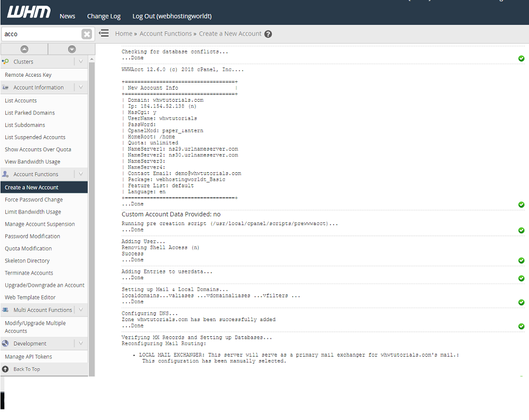Collapse the Development section chevron
529x420 pixels.
[x=81, y=344]
